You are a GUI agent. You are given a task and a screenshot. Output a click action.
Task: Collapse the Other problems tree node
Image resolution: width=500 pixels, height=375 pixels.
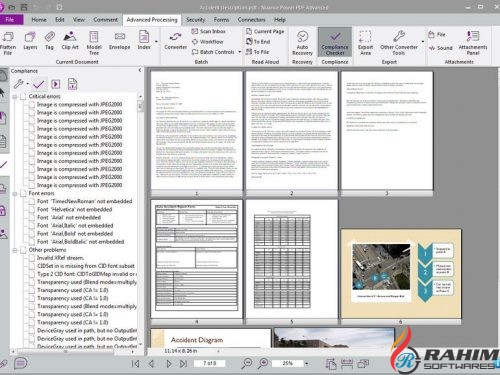coord(15,250)
